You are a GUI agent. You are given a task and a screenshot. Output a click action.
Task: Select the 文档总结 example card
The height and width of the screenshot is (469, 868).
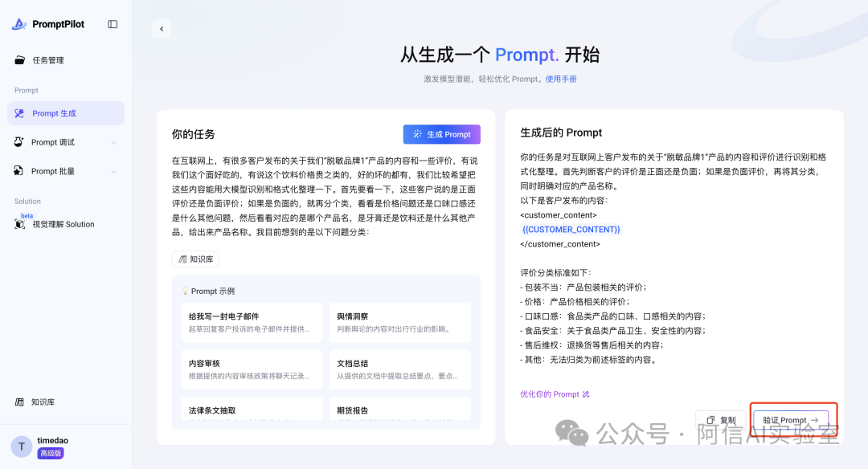pos(400,369)
